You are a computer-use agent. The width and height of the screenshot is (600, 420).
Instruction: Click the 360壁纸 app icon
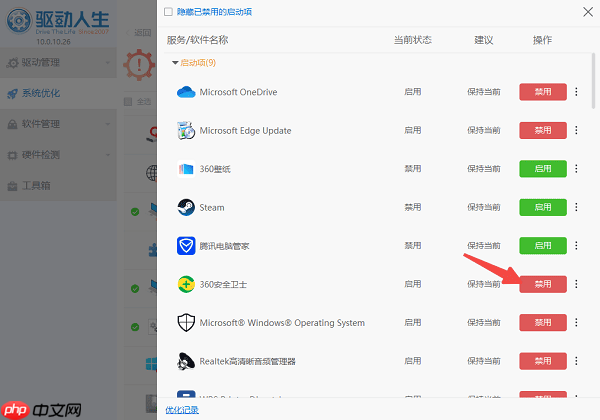186,169
